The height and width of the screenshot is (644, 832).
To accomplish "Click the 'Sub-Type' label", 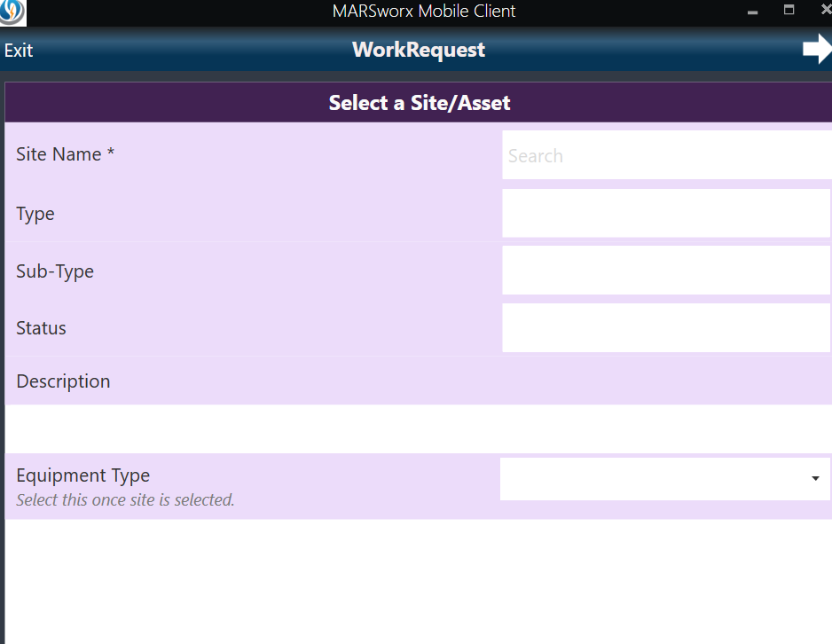I will (x=55, y=271).
